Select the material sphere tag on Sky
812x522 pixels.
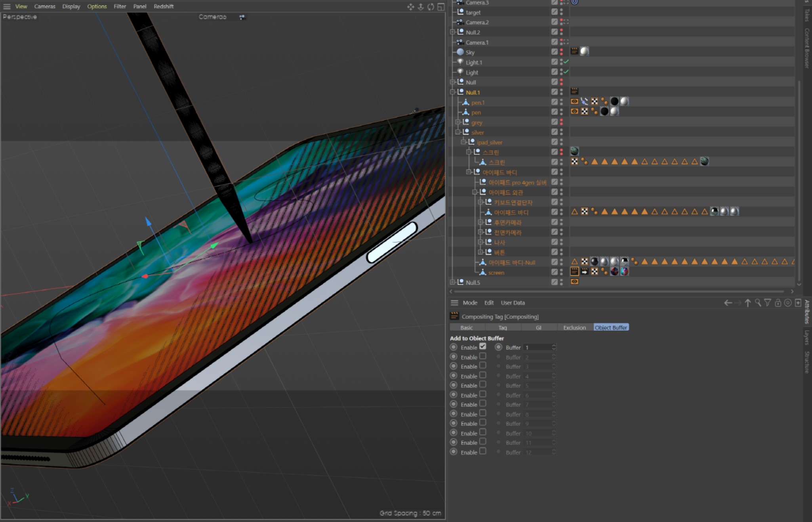pos(584,51)
